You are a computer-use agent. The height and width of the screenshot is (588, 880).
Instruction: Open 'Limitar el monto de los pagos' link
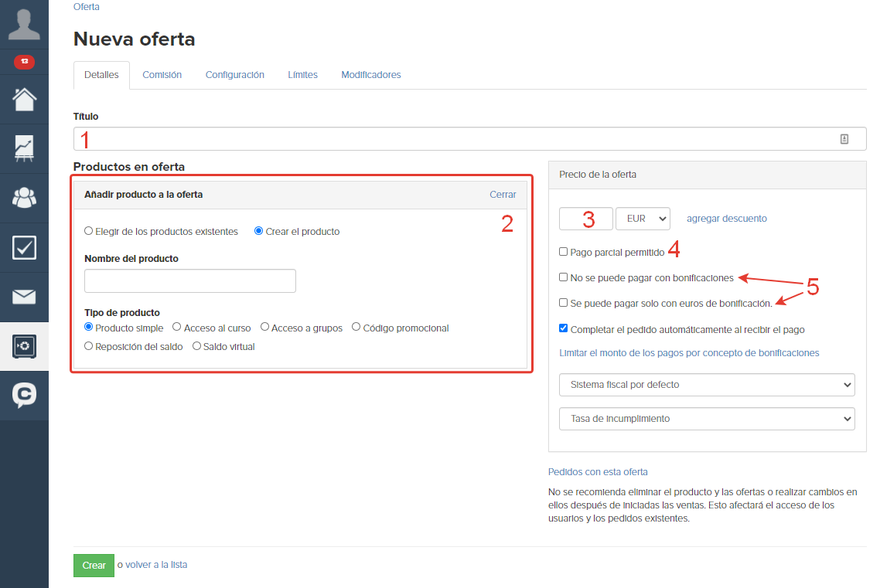689,353
